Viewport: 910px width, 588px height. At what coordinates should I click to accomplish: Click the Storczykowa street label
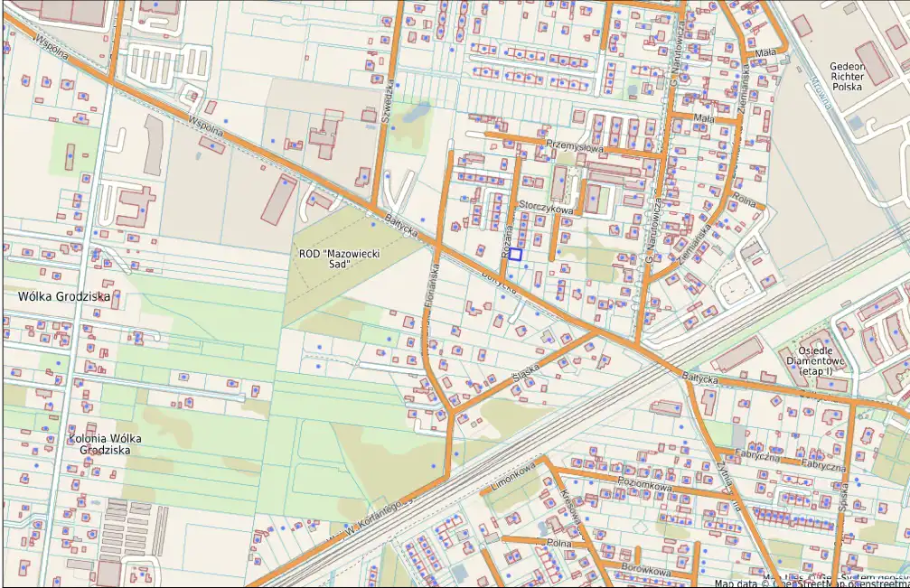[547, 209]
